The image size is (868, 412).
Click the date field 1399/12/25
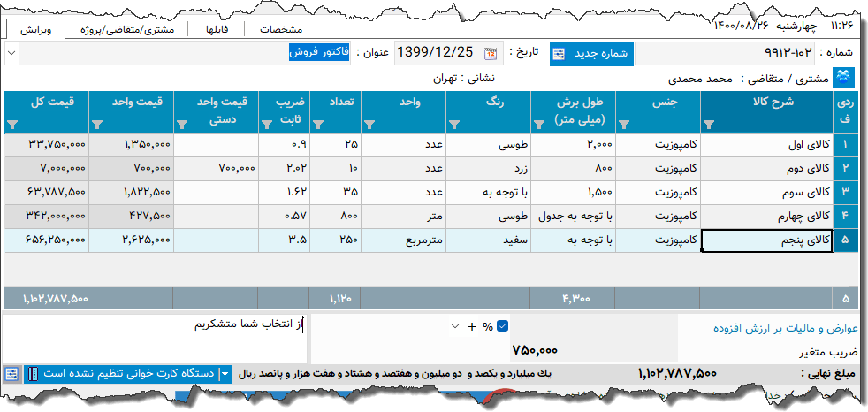tap(437, 53)
